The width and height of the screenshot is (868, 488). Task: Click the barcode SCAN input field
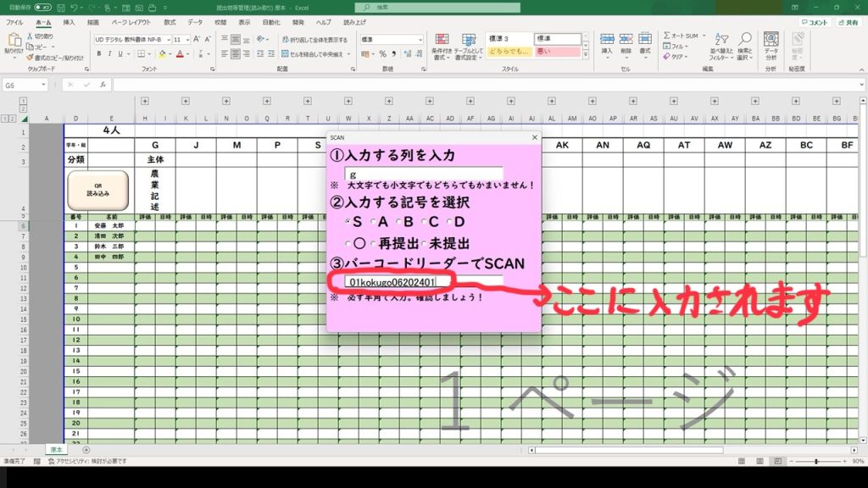(x=417, y=280)
